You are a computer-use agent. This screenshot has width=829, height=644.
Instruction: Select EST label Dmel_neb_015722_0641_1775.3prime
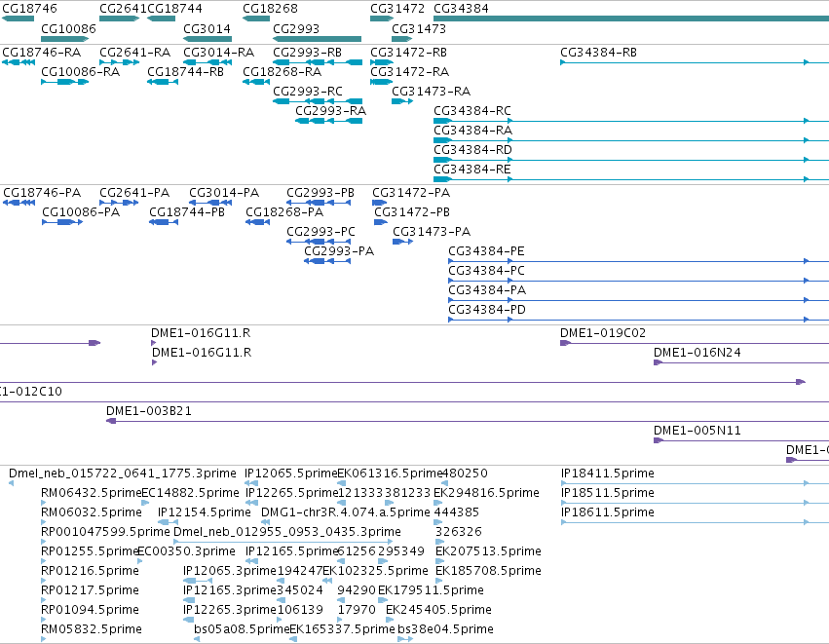click(x=123, y=474)
